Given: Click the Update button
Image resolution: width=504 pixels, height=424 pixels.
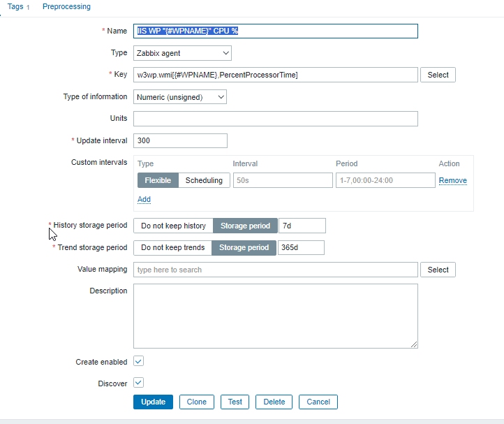Looking at the screenshot, I should (x=153, y=402).
